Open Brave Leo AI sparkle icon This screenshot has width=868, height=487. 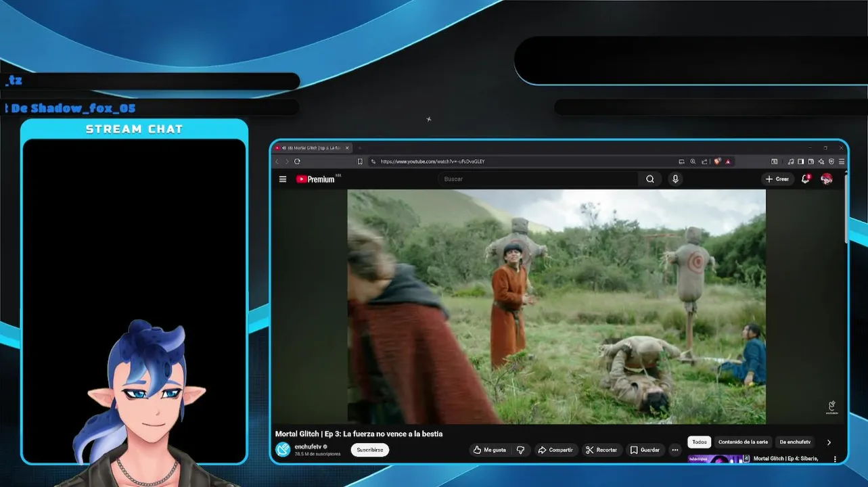821,162
